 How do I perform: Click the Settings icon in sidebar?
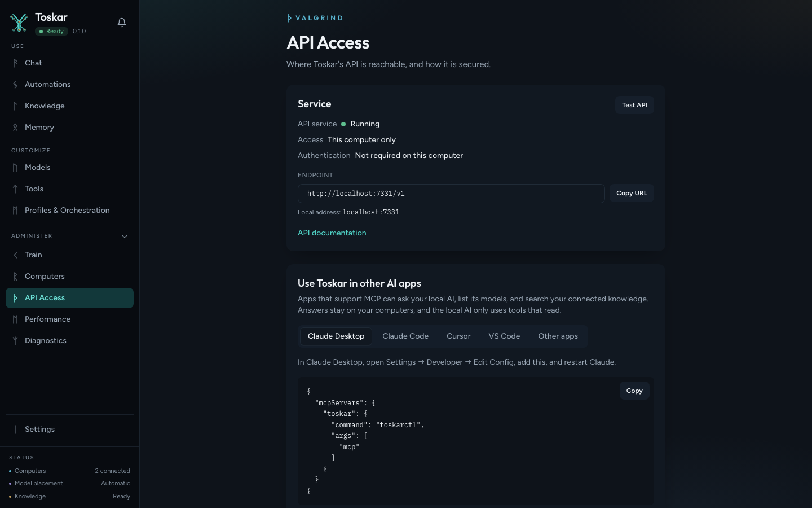[x=15, y=430]
